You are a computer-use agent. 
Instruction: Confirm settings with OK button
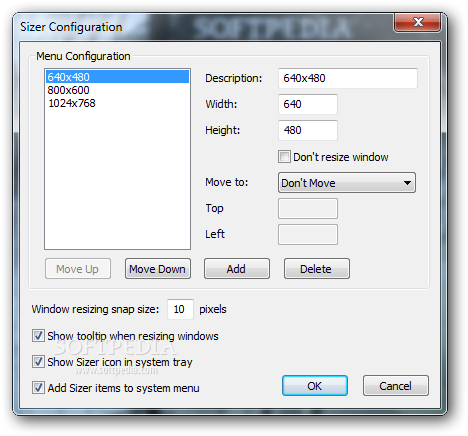click(315, 386)
